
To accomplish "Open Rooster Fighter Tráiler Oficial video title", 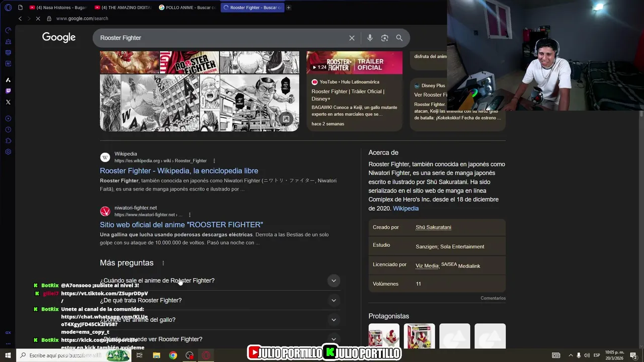I will pyautogui.click(x=348, y=95).
